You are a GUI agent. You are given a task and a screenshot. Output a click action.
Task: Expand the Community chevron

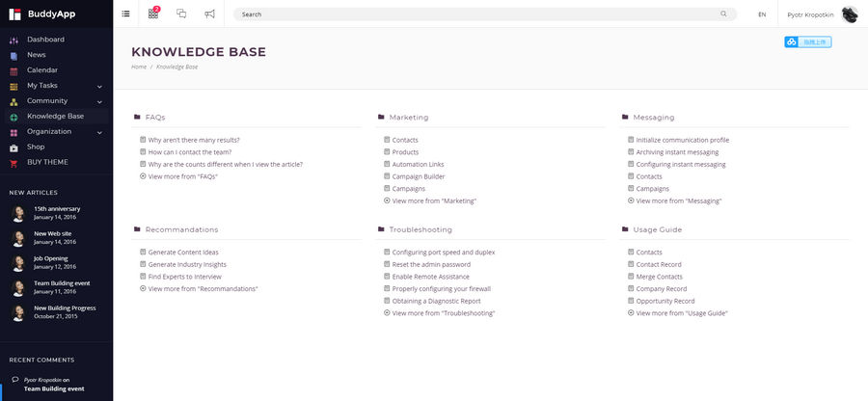99,102
